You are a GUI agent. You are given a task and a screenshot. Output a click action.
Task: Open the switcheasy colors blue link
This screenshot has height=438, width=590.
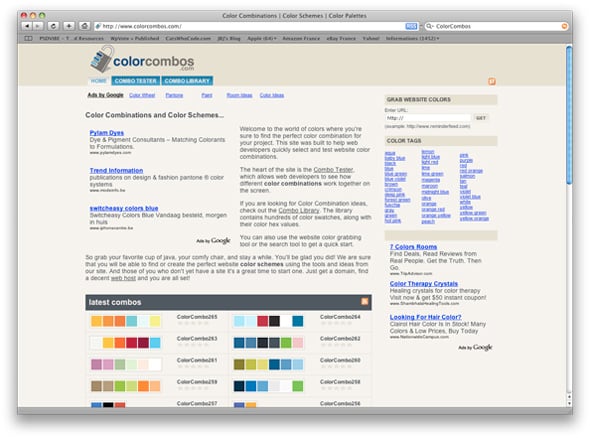124,208
